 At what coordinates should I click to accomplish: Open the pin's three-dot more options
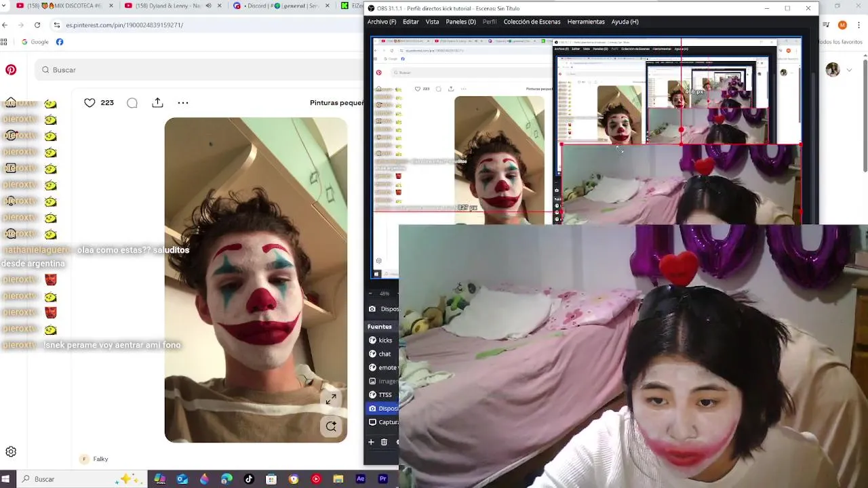183,103
